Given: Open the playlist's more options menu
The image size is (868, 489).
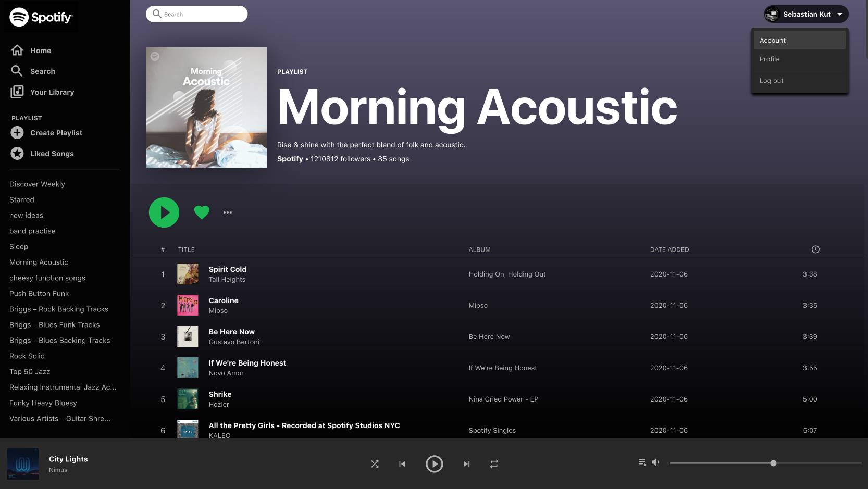Looking at the screenshot, I should click(x=228, y=212).
